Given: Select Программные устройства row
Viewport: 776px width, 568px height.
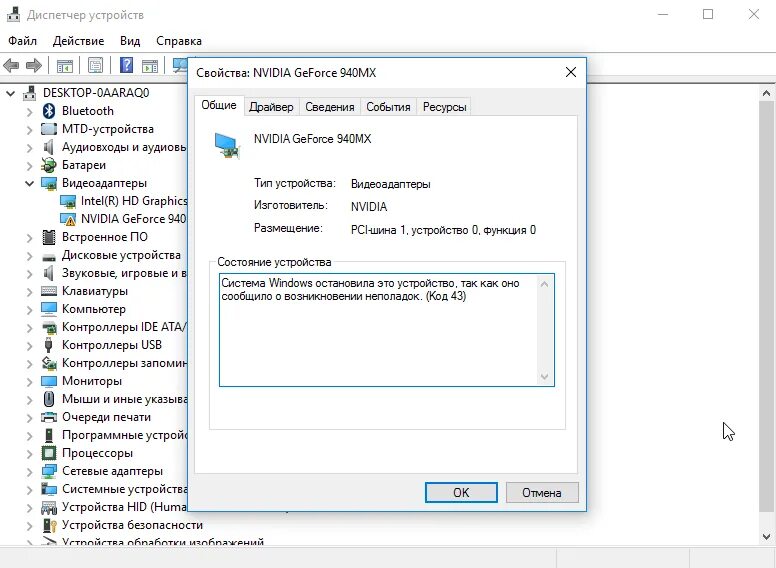Looking at the screenshot, I should [125, 435].
